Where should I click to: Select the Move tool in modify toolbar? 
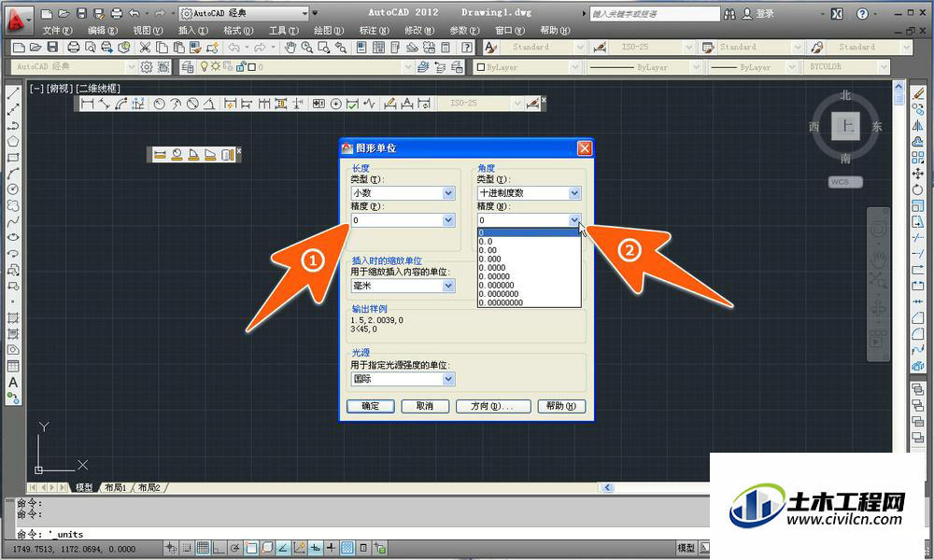tap(917, 174)
